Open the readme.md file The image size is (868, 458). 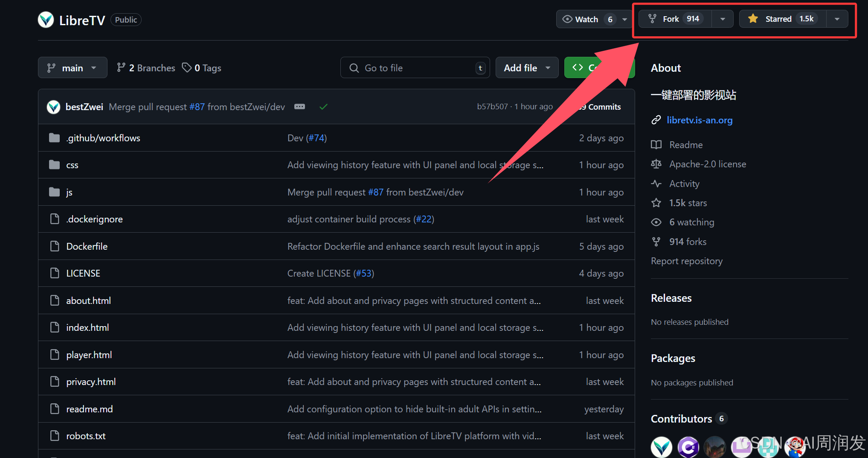click(x=90, y=409)
